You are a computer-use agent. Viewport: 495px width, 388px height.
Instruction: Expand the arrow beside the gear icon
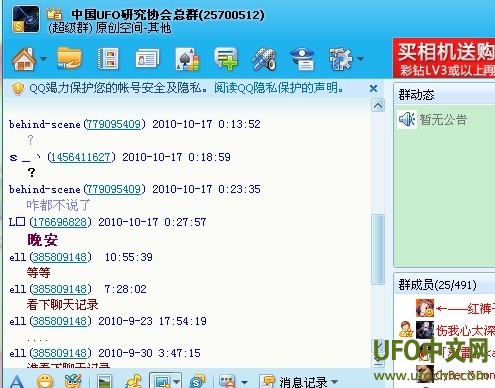tap(360, 59)
